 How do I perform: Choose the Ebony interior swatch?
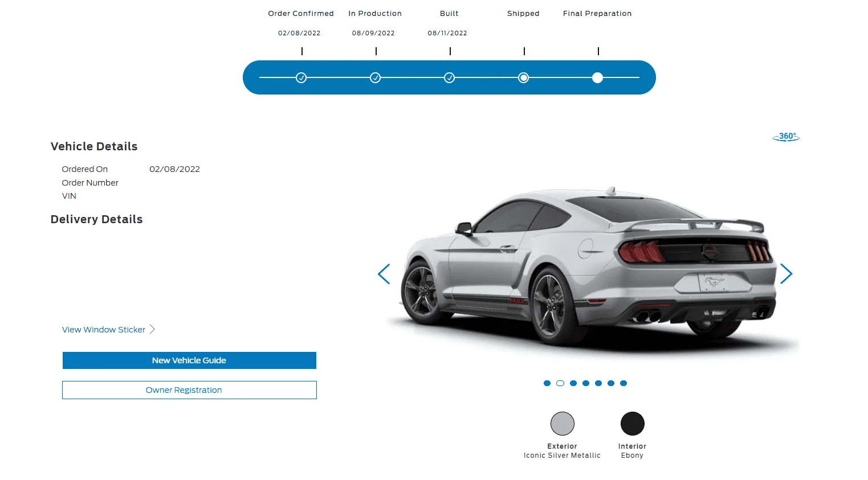click(633, 424)
